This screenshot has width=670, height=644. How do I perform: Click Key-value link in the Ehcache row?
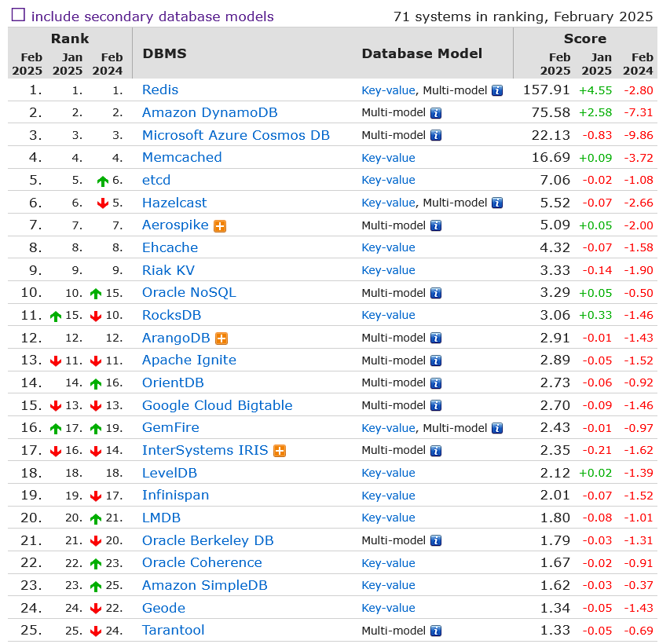click(389, 248)
